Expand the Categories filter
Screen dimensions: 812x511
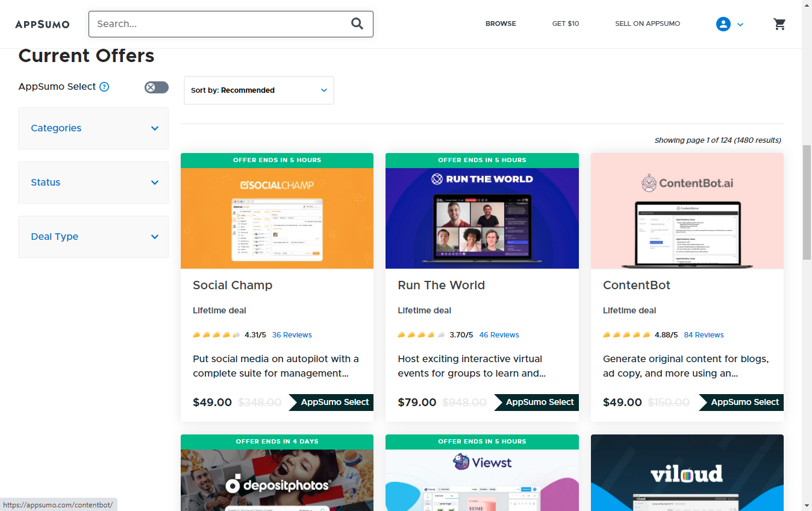click(x=93, y=128)
